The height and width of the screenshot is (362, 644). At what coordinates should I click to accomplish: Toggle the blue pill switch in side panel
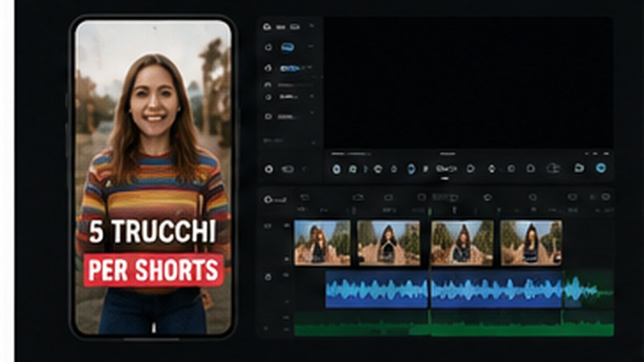click(x=287, y=47)
